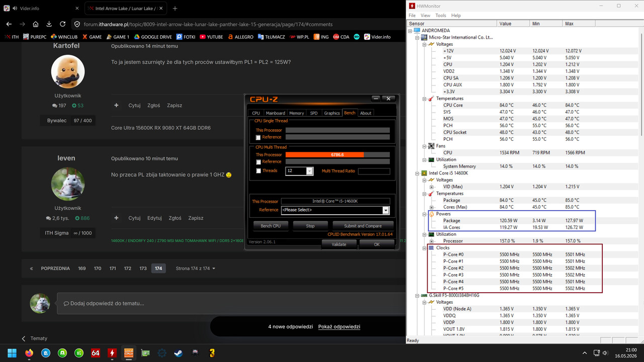The height and width of the screenshot is (362, 644).
Task: Click Cytuj under Kartofel's post
Action: point(134,105)
